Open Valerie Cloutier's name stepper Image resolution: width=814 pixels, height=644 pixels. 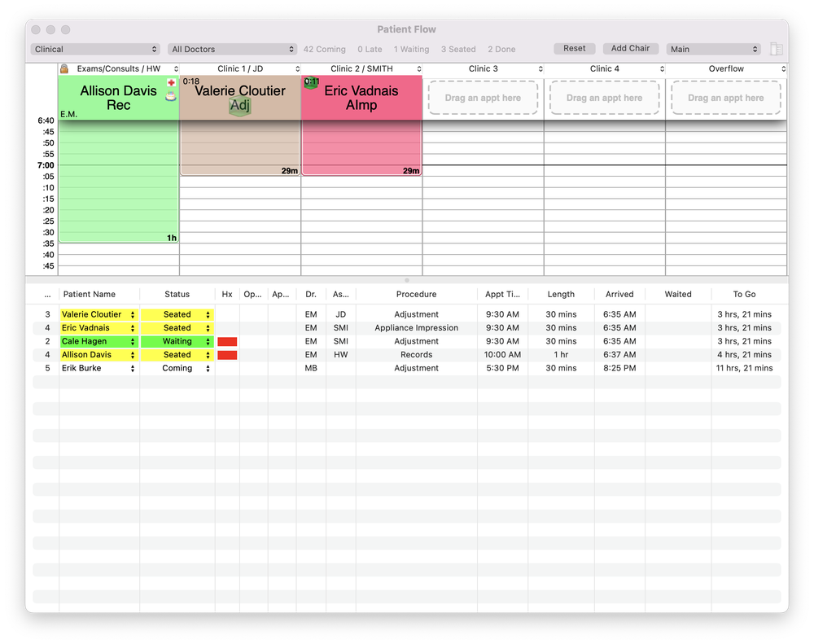pos(133,315)
